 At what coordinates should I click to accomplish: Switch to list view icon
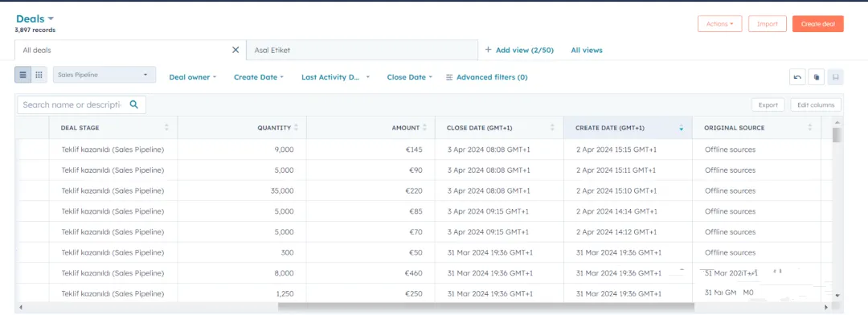[23, 76]
